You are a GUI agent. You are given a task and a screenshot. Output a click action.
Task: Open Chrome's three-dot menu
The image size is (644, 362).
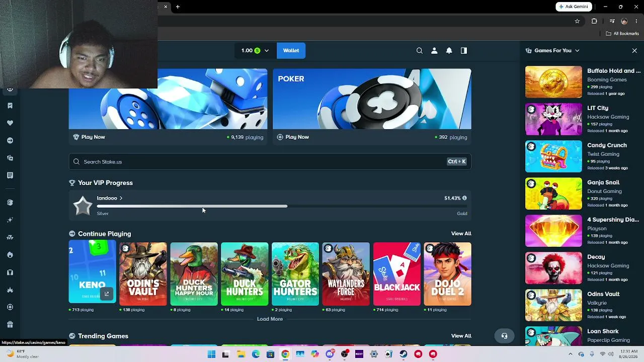coord(636,21)
